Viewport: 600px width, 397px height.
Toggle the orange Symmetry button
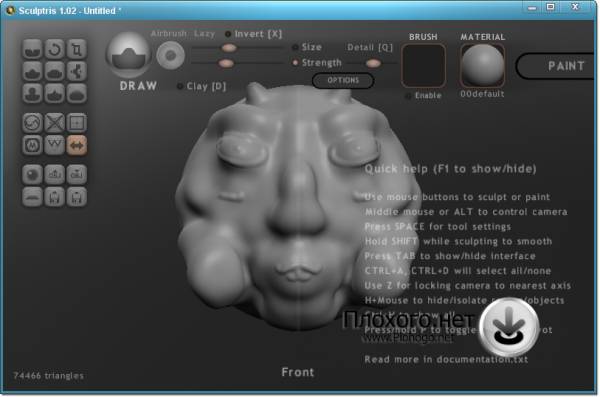coord(77,145)
